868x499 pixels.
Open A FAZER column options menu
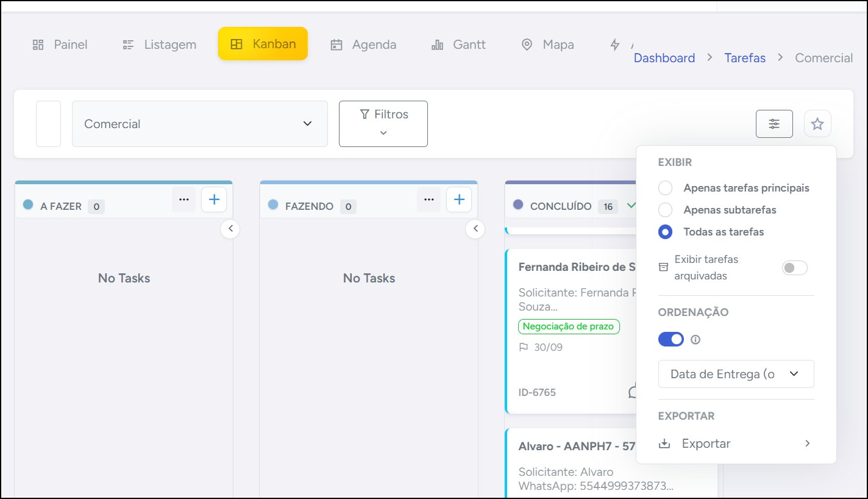(x=184, y=199)
